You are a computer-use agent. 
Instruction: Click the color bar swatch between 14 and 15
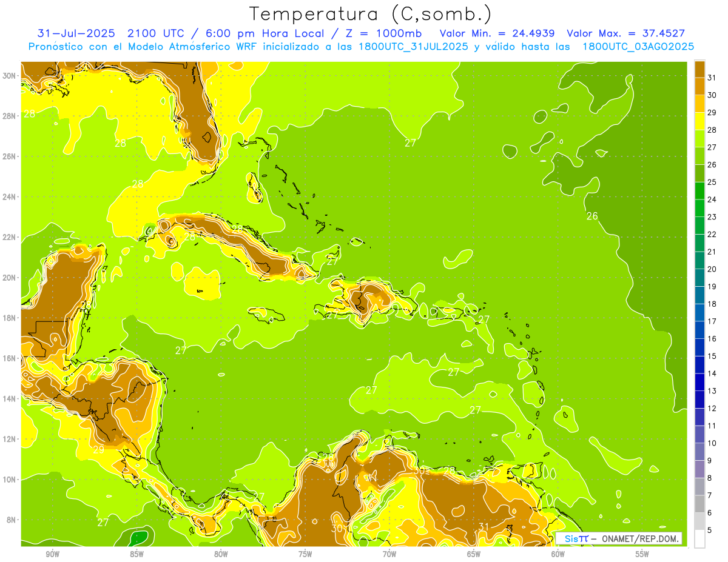(x=699, y=365)
